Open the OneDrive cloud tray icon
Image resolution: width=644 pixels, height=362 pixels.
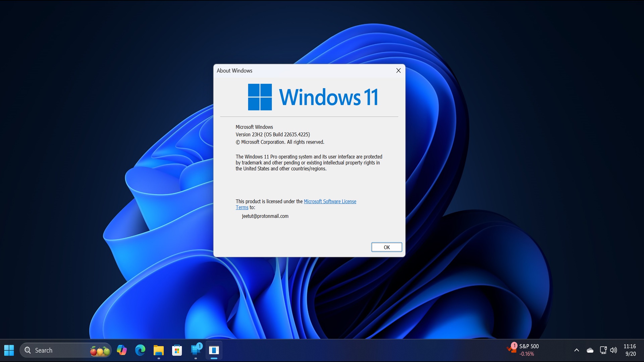tap(590, 350)
